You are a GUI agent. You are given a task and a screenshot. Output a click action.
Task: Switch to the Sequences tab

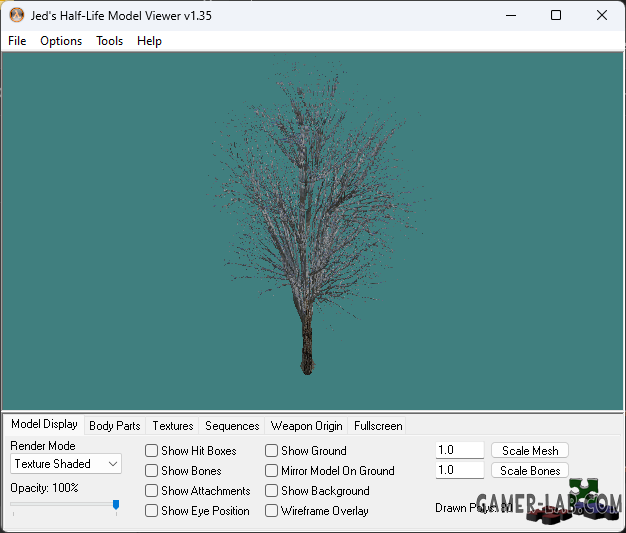point(232,426)
